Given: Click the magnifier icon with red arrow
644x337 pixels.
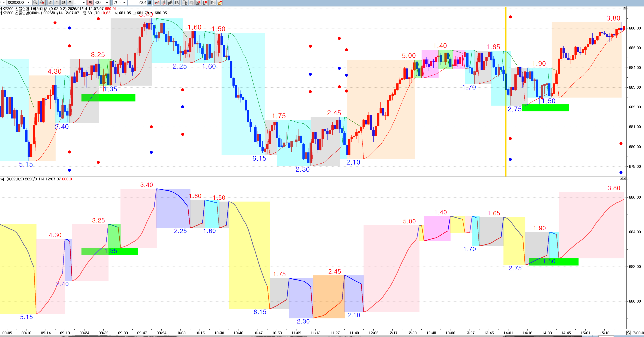Looking at the screenshot, I should click(42, 3).
